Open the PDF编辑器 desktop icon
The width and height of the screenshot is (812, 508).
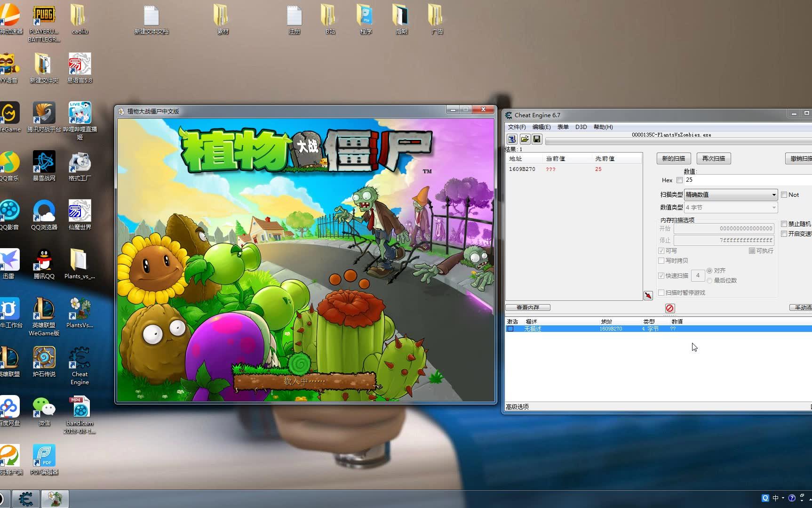(x=44, y=460)
